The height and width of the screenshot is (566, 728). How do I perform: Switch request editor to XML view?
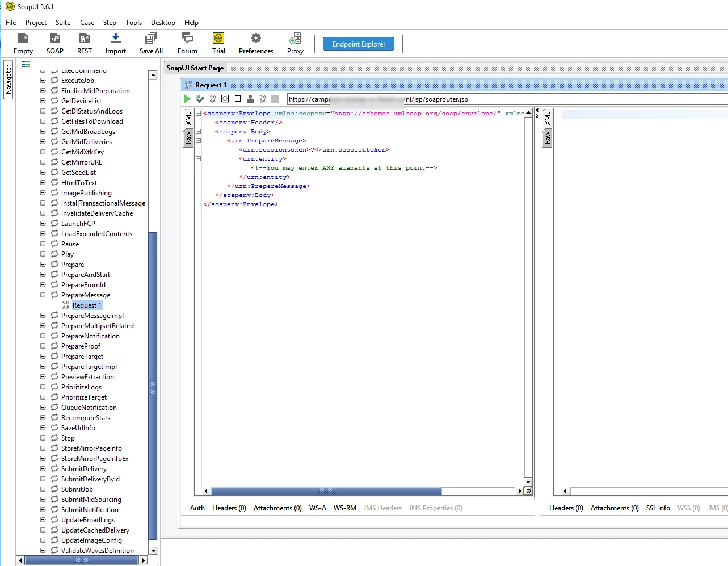coord(188,119)
